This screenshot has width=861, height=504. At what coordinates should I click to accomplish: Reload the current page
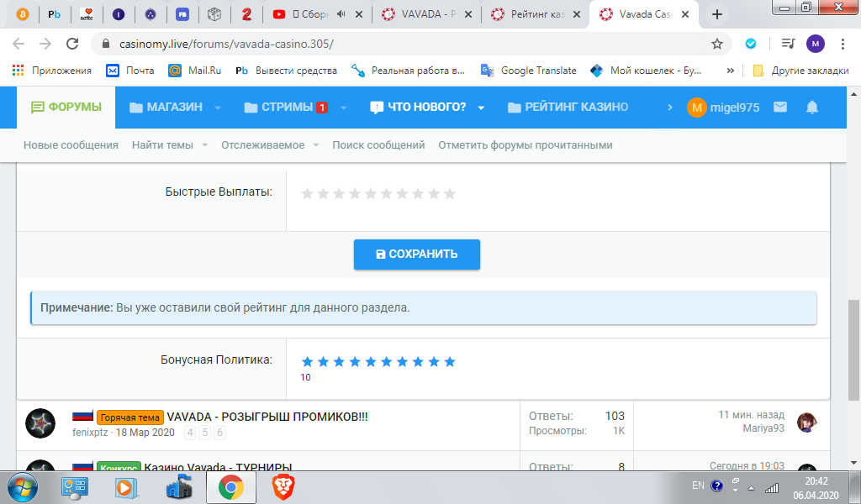click(72, 44)
